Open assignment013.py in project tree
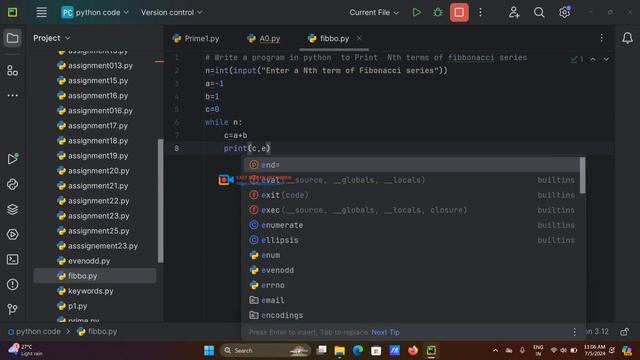 point(95,65)
